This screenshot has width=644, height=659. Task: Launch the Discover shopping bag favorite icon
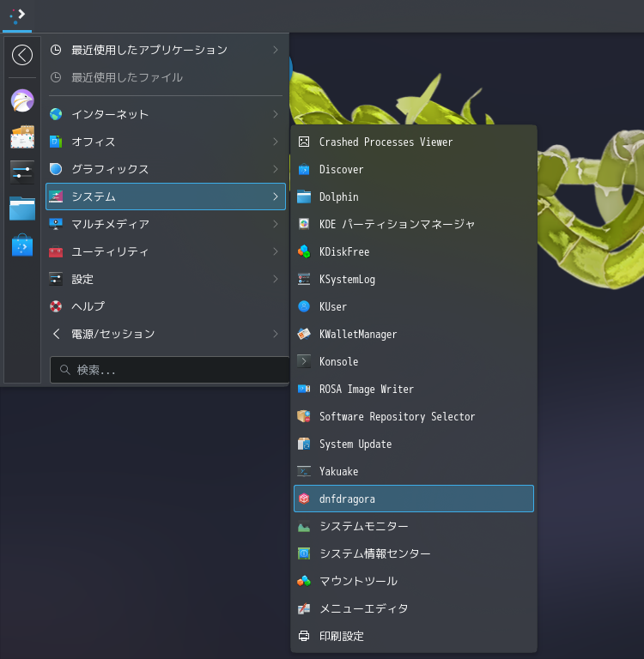click(x=22, y=245)
